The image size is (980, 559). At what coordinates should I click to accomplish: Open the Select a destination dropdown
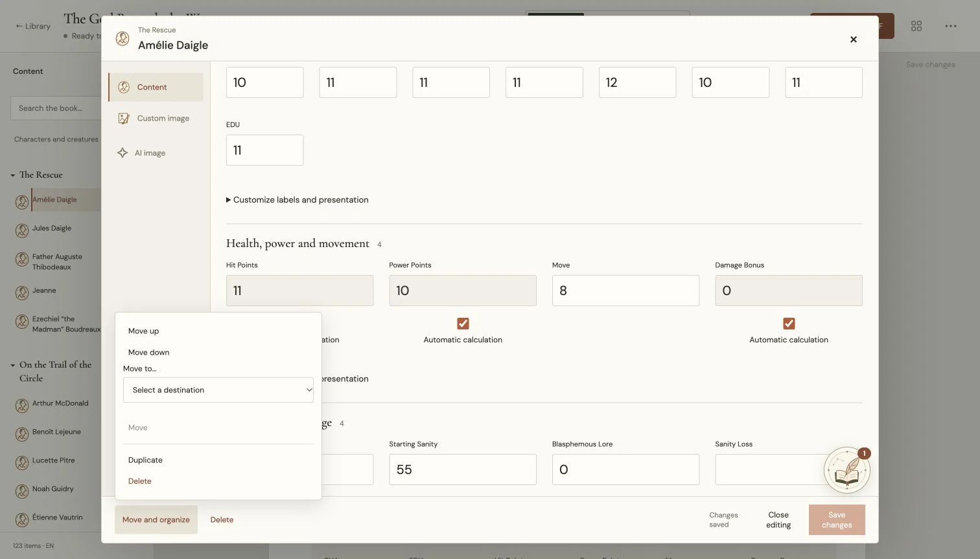(x=218, y=390)
